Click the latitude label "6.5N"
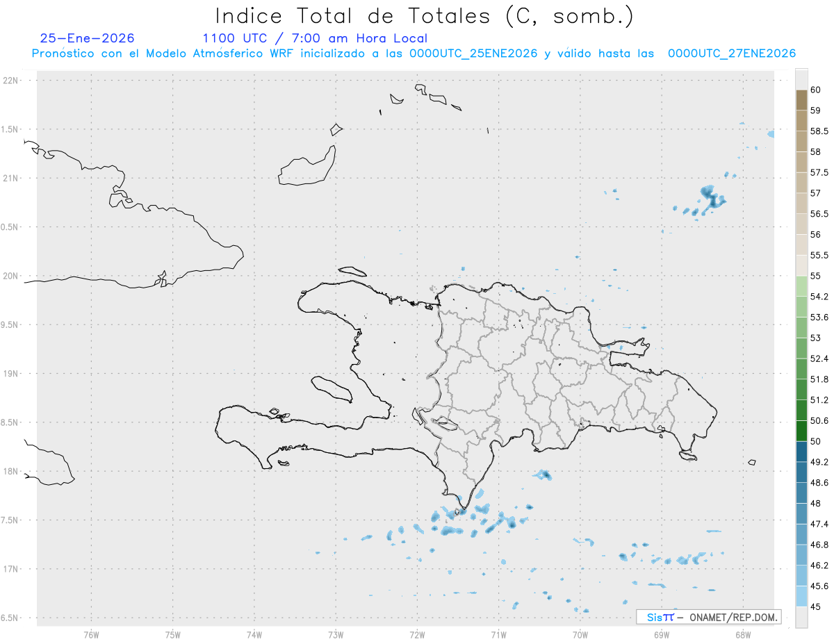Image resolution: width=834 pixels, height=644 pixels. point(9,618)
